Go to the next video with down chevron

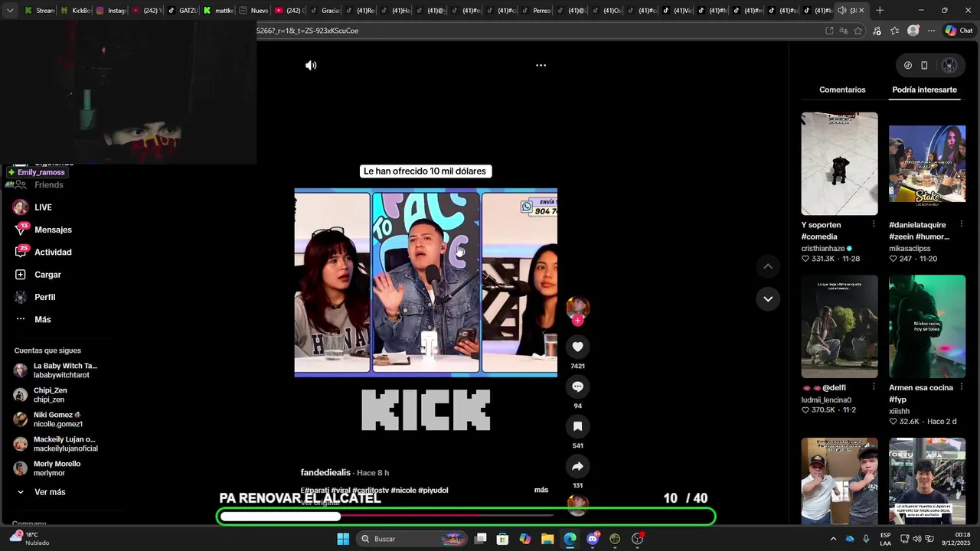point(768,299)
